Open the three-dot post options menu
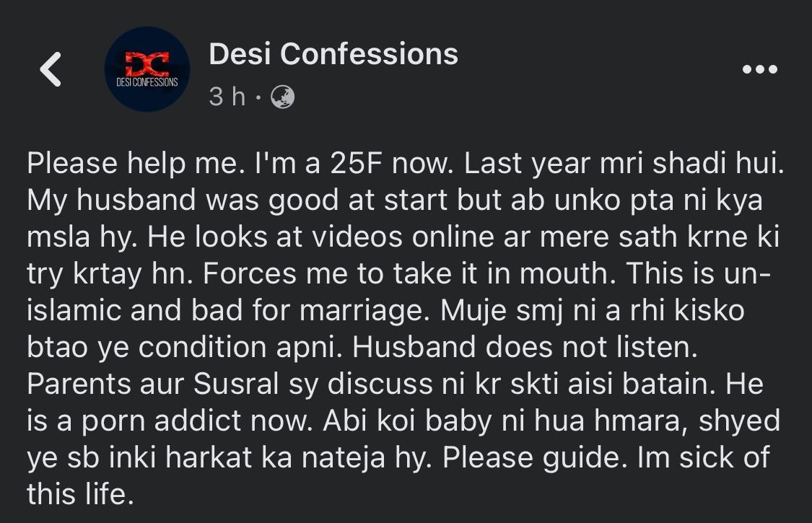 tap(759, 70)
